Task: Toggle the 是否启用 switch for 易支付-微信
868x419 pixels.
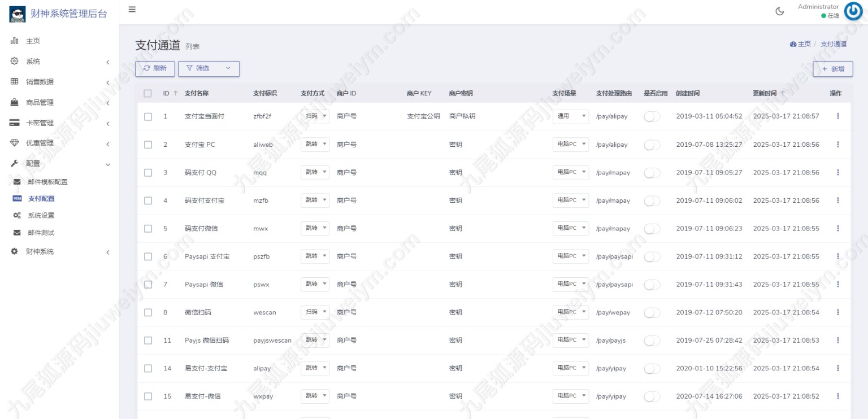Action: tap(652, 396)
